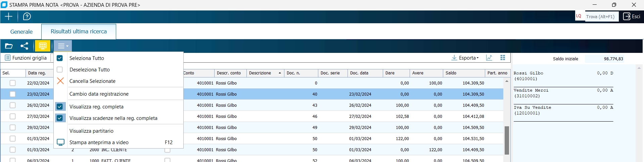The width and height of the screenshot is (644, 162).
Task: Tick the selection checkbox for 22/02/2024 row
Action: point(12,83)
